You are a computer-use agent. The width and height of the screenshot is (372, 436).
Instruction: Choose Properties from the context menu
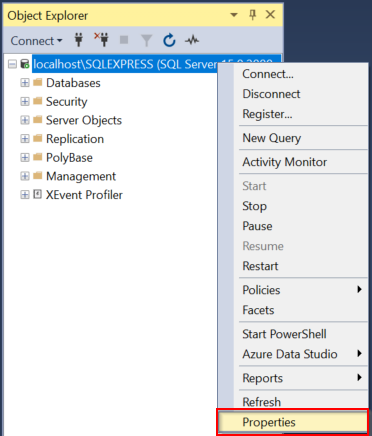click(293, 422)
